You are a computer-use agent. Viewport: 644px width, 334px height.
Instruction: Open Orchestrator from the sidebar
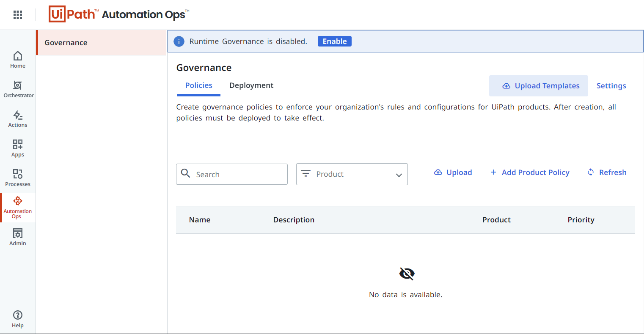[18, 89]
